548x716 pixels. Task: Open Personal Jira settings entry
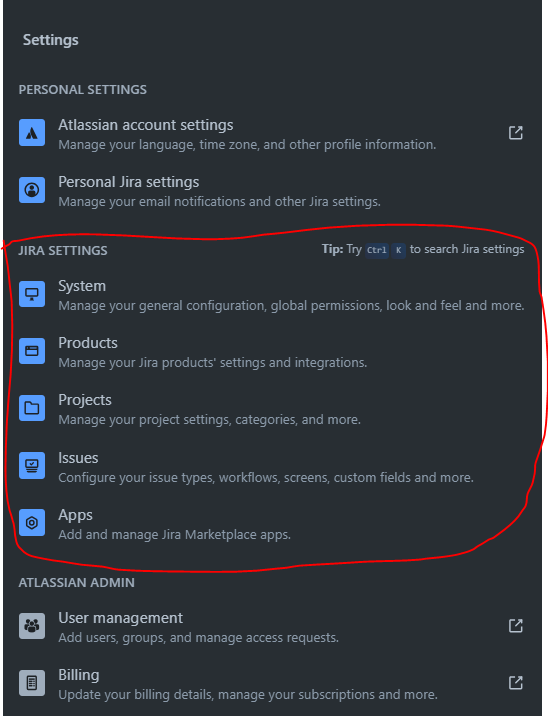click(128, 182)
